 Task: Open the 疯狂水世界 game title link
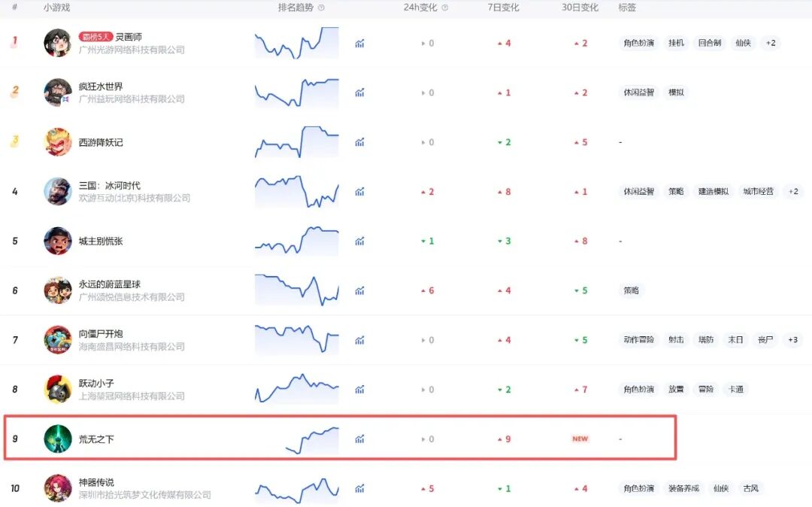point(101,87)
